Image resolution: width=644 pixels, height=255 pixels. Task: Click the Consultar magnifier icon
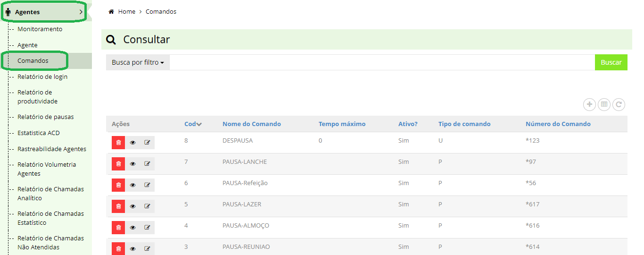click(x=111, y=40)
